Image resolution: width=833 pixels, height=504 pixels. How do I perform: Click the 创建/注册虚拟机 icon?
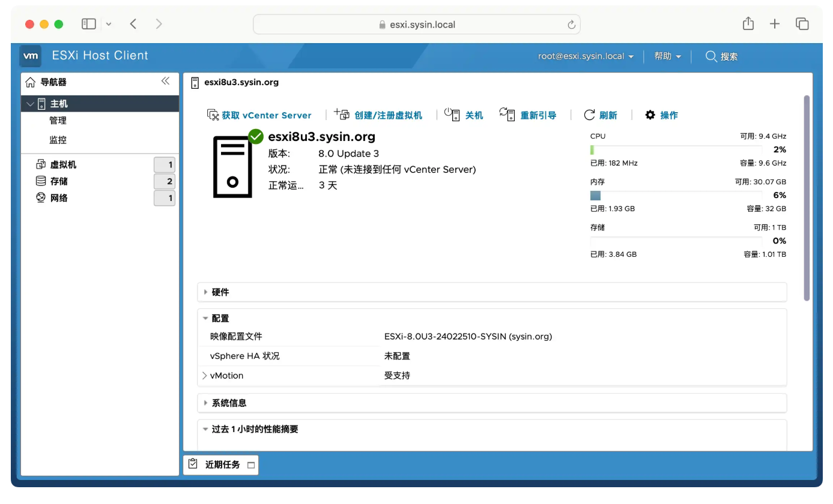[x=342, y=114]
